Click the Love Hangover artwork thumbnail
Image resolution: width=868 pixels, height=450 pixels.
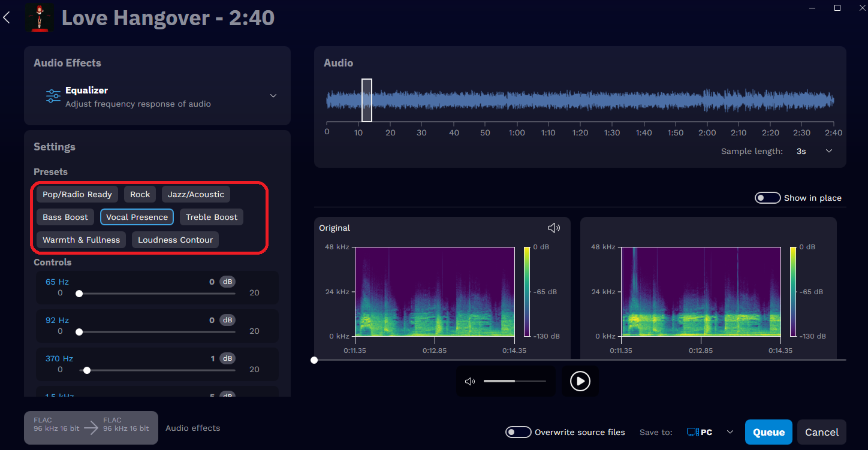click(x=40, y=18)
